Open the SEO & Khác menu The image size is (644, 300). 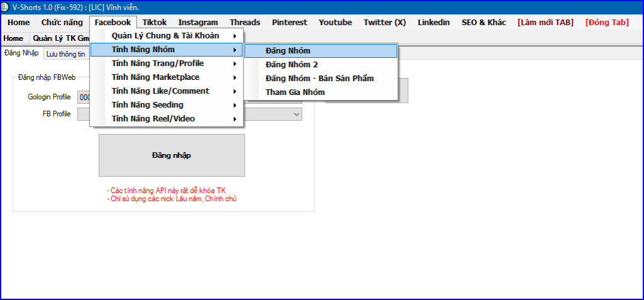(484, 22)
